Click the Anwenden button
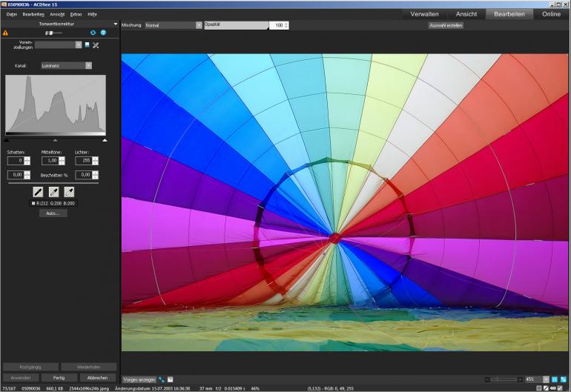The width and height of the screenshot is (571, 392). tap(21, 378)
